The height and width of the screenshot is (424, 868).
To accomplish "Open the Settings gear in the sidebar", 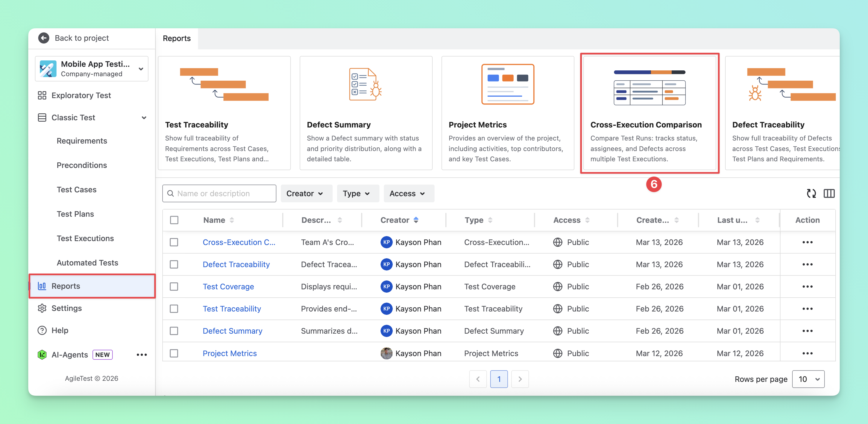I will coord(42,308).
